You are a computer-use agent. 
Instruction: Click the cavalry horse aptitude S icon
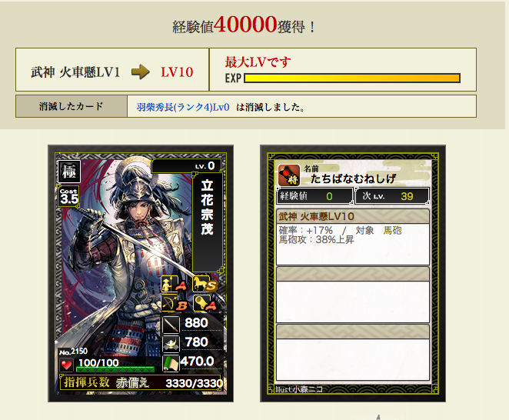click(x=205, y=284)
